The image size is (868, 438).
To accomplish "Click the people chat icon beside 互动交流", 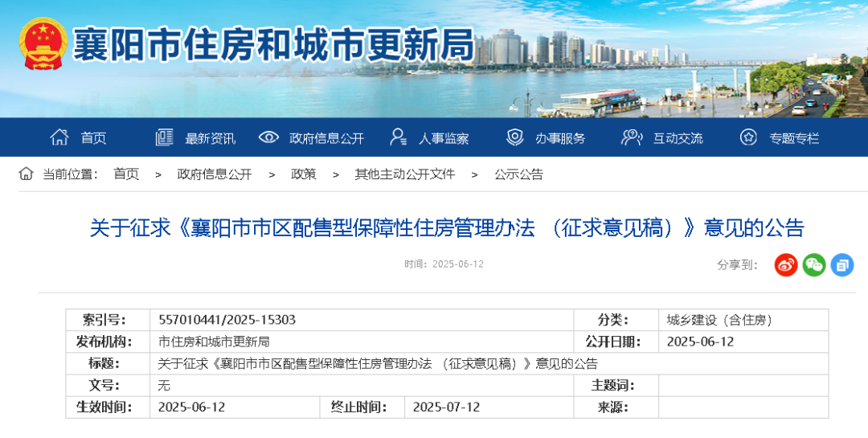I will coord(632,137).
